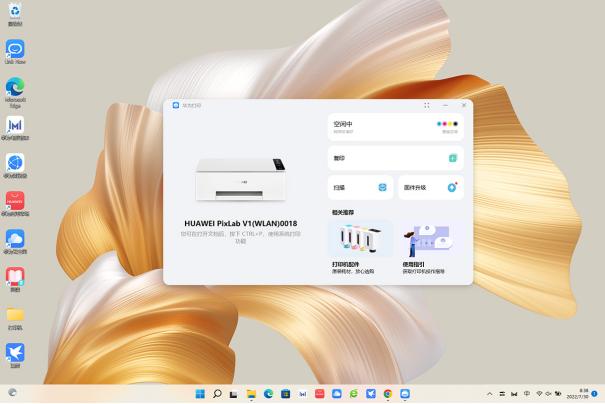
Task: Open the notification badge in taskbar corner
Action: click(x=595, y=394)
